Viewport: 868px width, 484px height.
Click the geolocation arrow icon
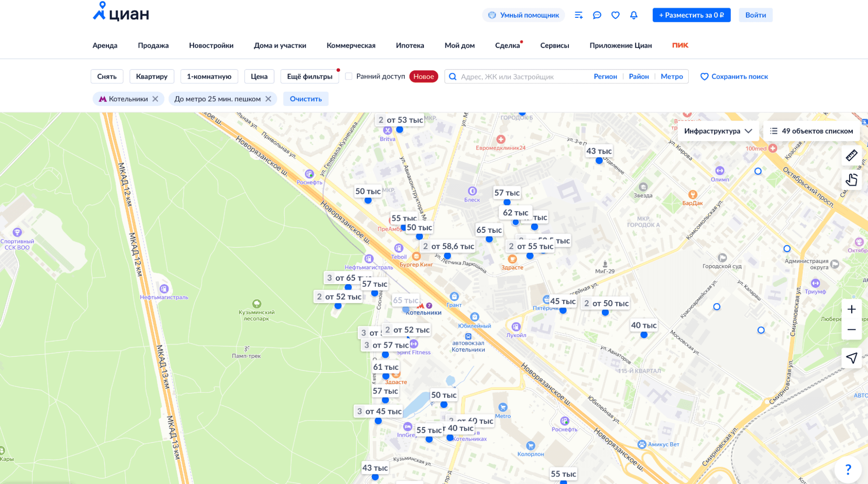click(851, 358)
